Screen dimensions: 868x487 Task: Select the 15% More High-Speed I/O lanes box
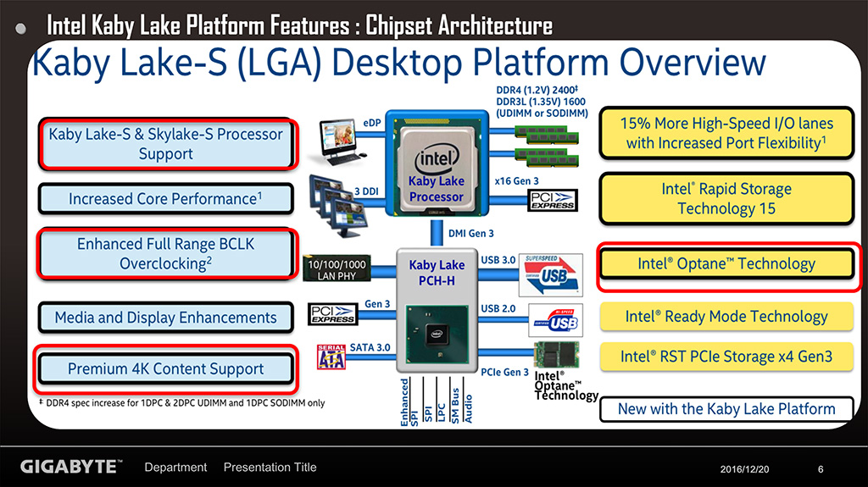pyautogui.click(x=726, y=133)
